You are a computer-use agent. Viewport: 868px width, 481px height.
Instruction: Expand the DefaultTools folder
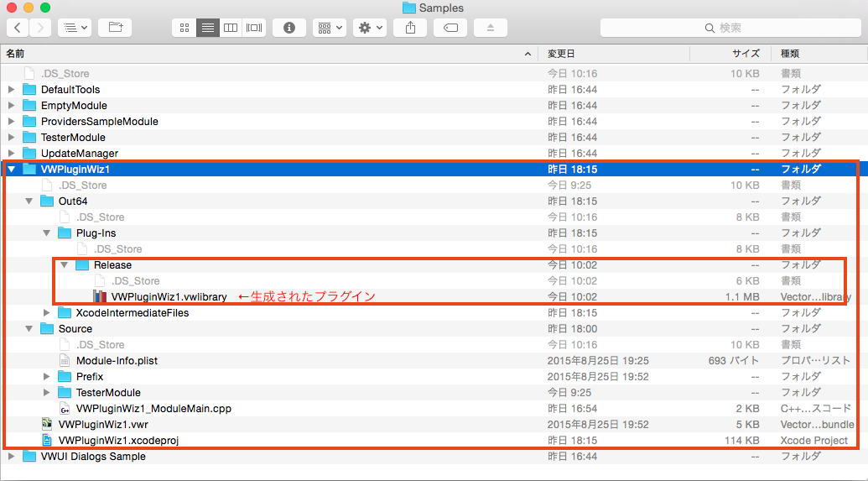click(x=11, y=89)
